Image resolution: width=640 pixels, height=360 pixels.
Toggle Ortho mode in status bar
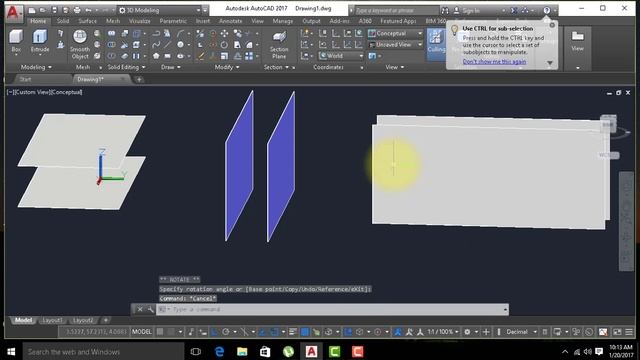point(214,332)
